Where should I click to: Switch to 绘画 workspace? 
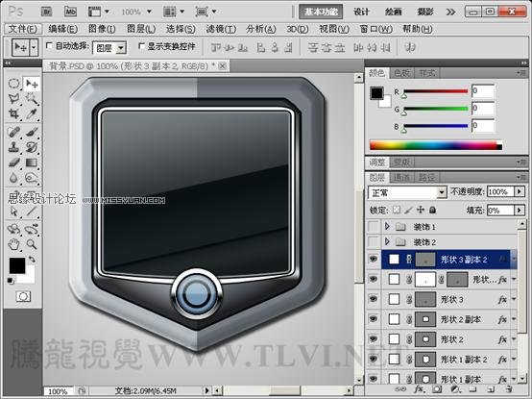click(x=393, y=12)
